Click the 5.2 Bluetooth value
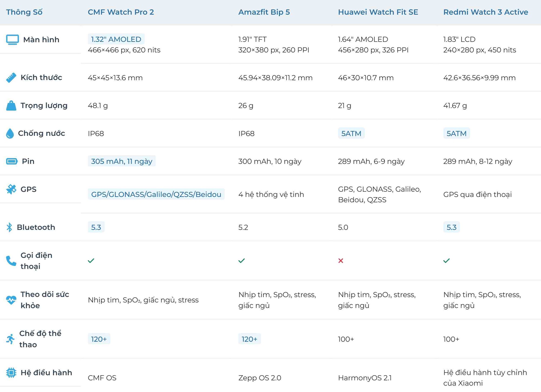Image resolution: width=541 pixels, height=392 pixels. 243,228
